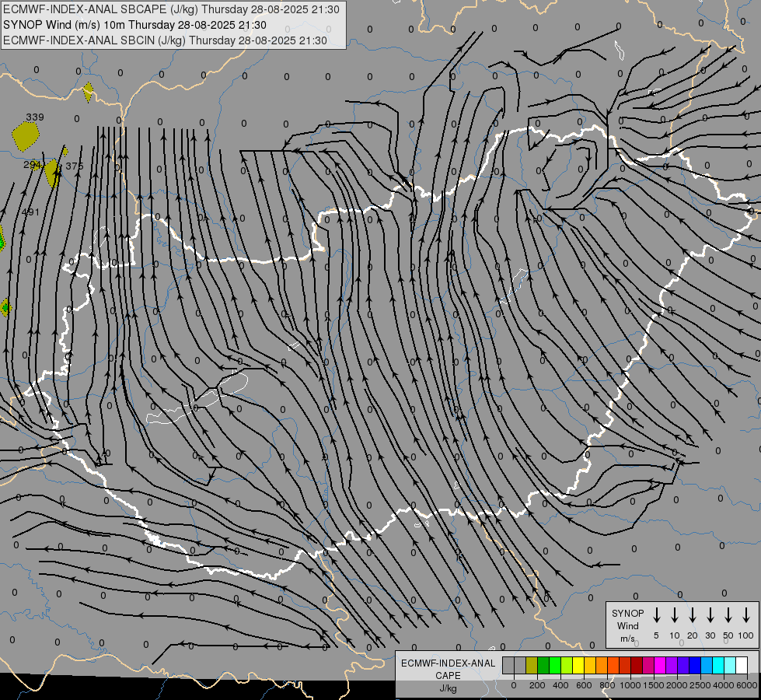Click the 600 label on CAPE scale

tap(584, 685)
